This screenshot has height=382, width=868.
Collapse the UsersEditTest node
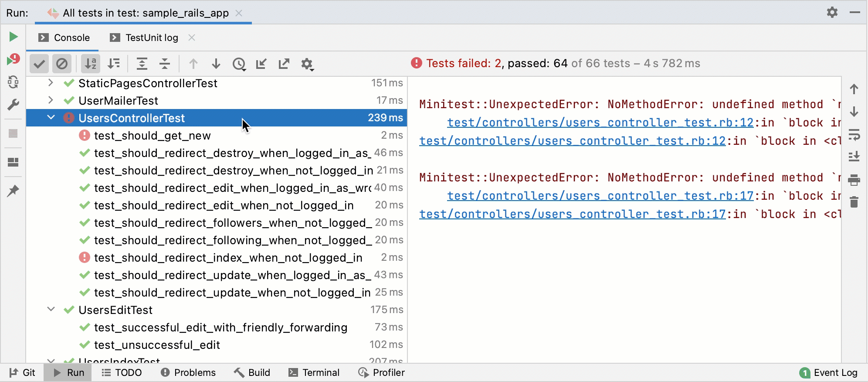coord(51,310)
